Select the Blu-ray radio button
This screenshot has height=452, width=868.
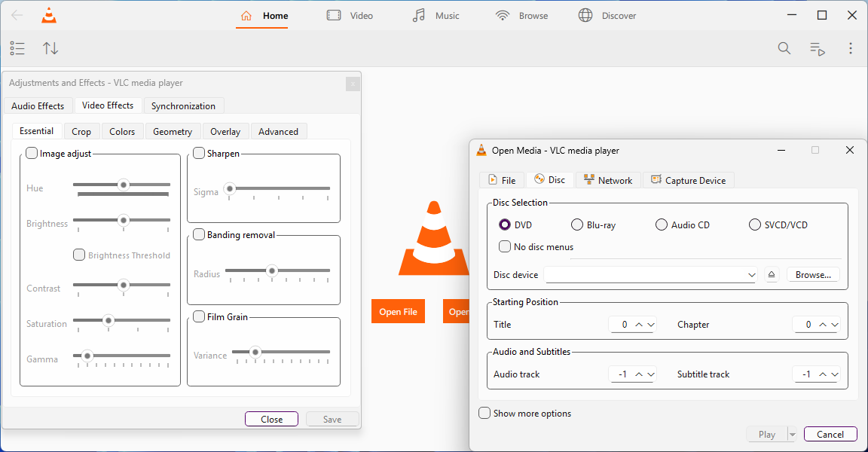577,224
